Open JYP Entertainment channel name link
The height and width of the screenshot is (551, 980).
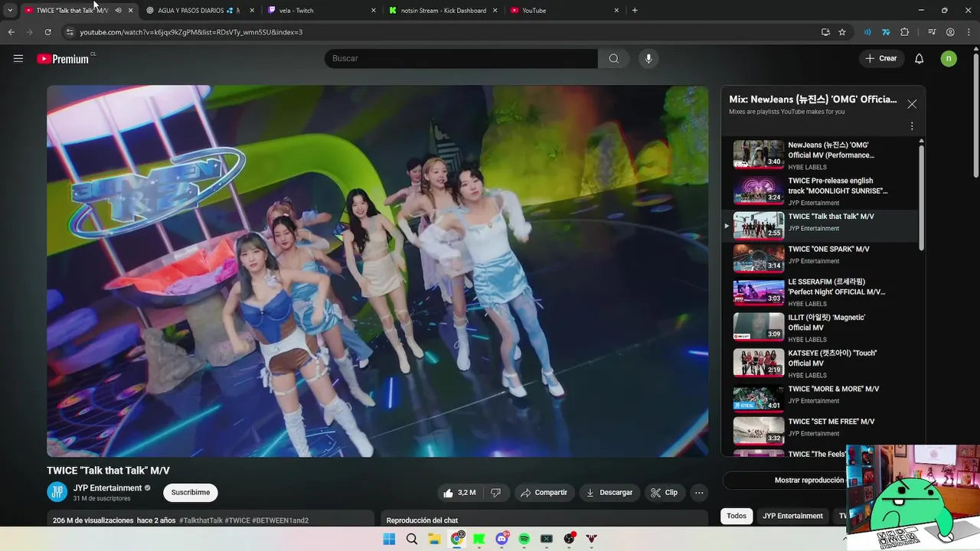point(107,487)
